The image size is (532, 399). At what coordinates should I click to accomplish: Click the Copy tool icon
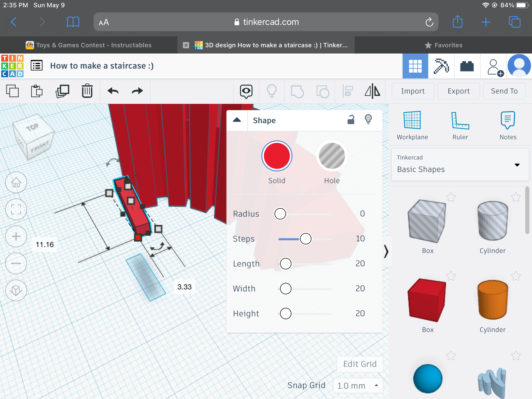click(x=12, y=91)
